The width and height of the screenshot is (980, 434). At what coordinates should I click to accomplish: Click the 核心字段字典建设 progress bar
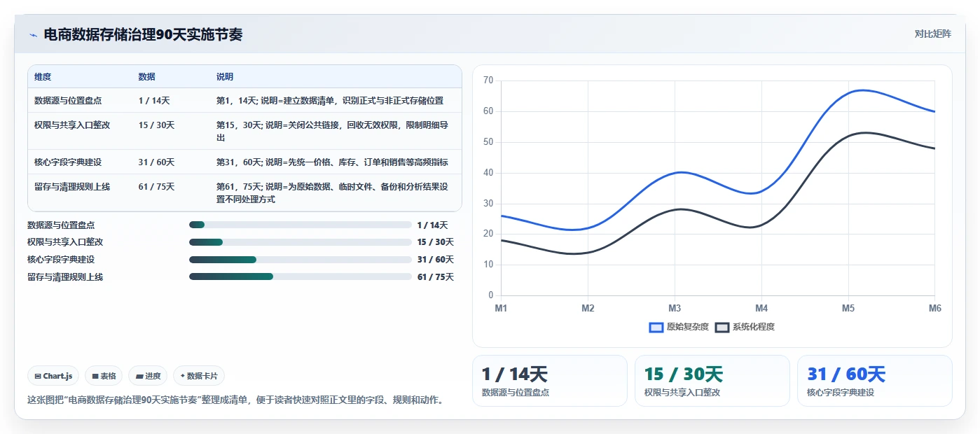pyautogui.click(x=300, y=260)
